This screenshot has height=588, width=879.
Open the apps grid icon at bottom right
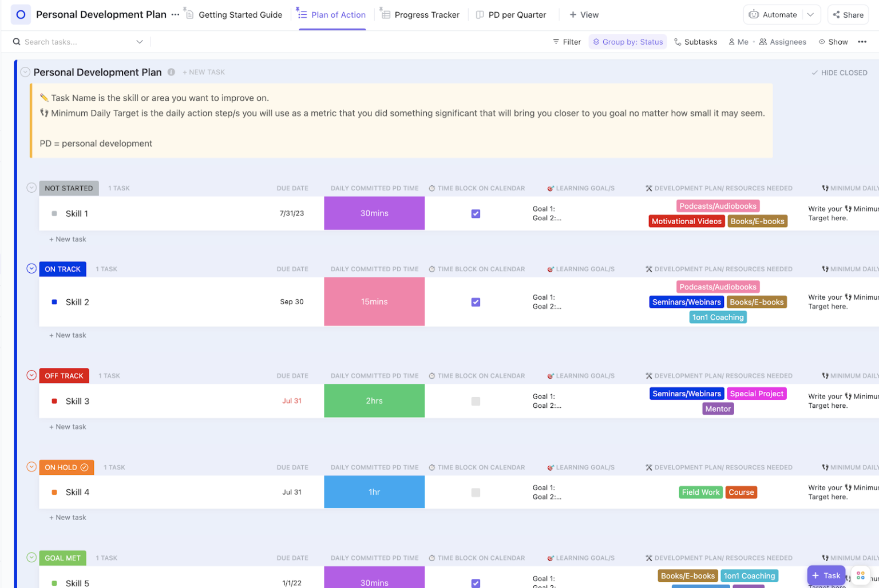coord(861,575)
